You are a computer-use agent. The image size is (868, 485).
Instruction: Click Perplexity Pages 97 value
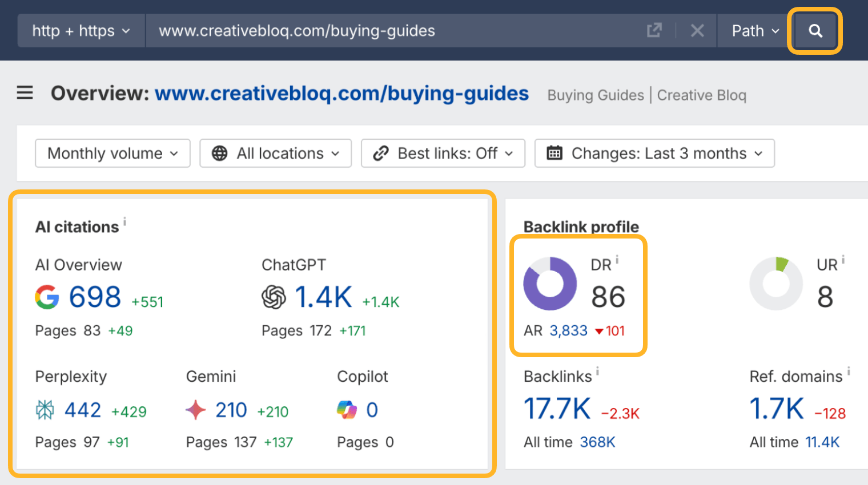pos(91,442)
